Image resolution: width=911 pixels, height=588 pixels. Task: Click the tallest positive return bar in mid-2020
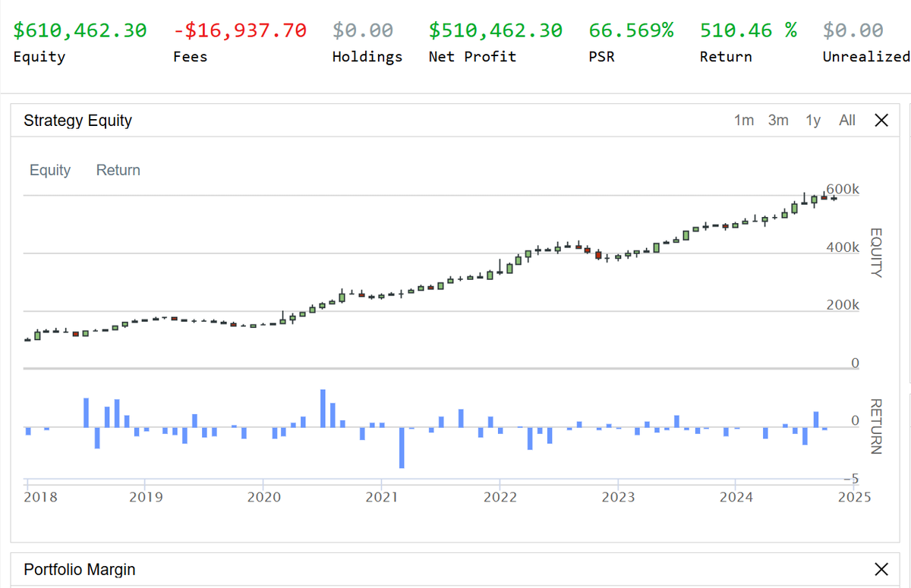point(323,408)
